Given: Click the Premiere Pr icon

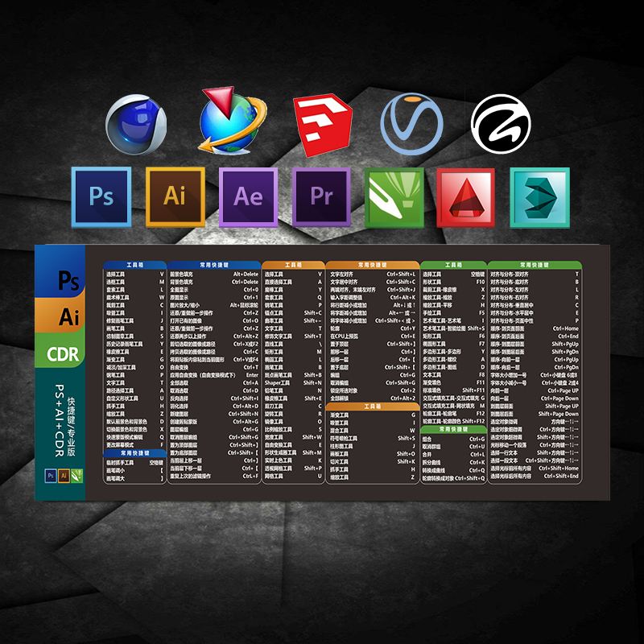Looking at the screenshot, I should (321, 196).
